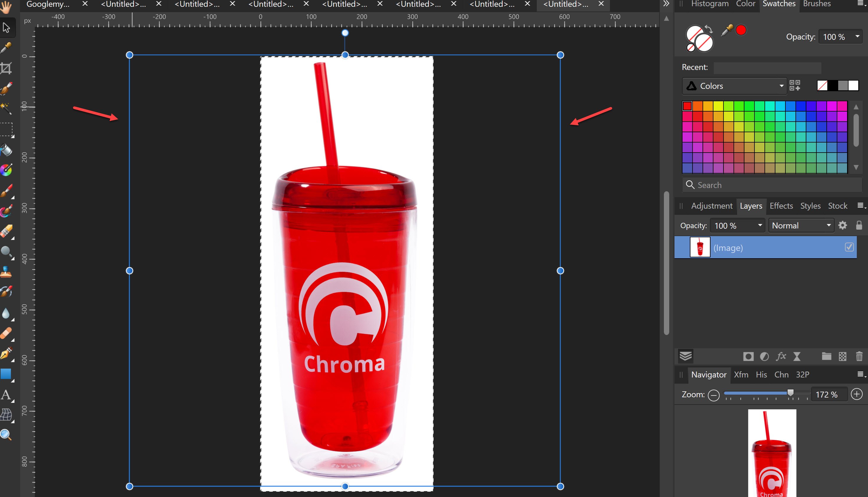The width and height of the screenshot is (868, 497).
Task: Zoom out with the minus button
Action: [713, 395]
